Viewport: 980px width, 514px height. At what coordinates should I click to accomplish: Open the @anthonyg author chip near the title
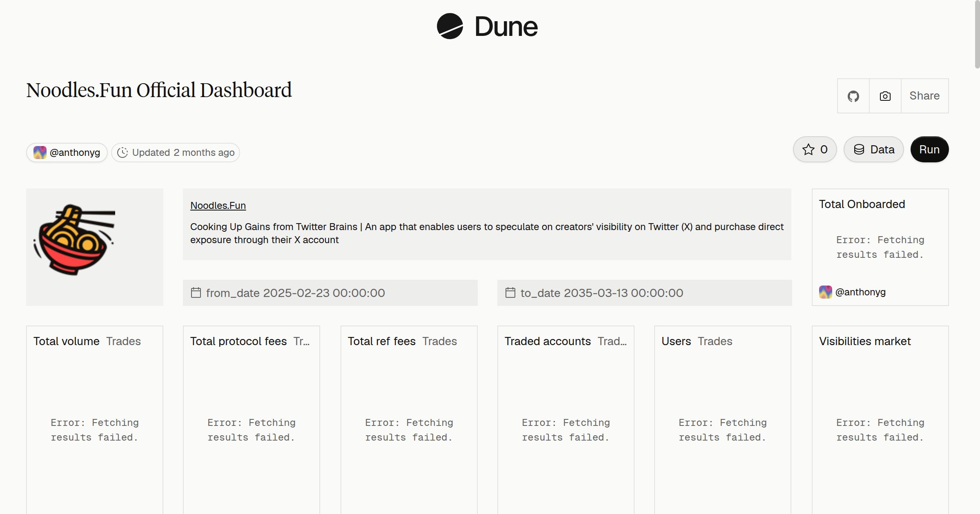pyautogui.click(x=67, y=153)
